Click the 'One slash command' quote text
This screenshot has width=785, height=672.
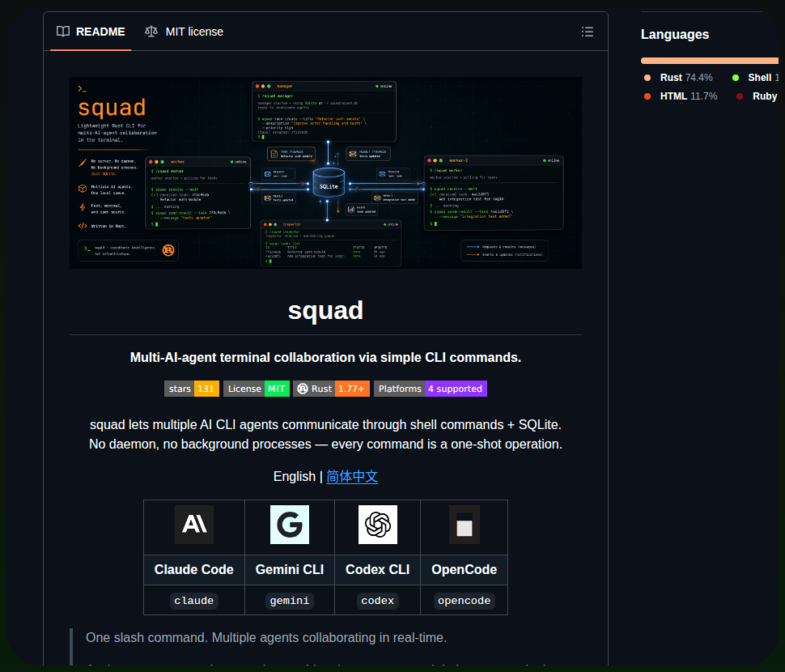(265, 637)
